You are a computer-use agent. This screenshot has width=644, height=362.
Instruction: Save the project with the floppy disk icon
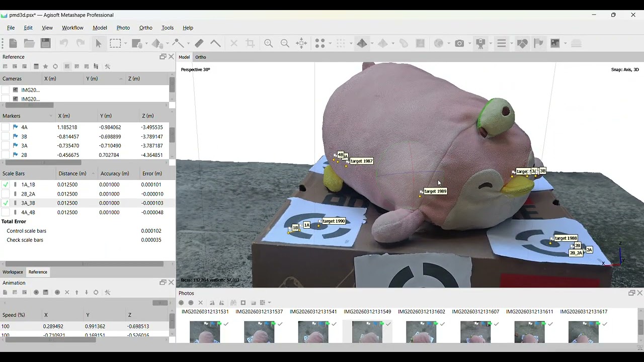point(46,43)
